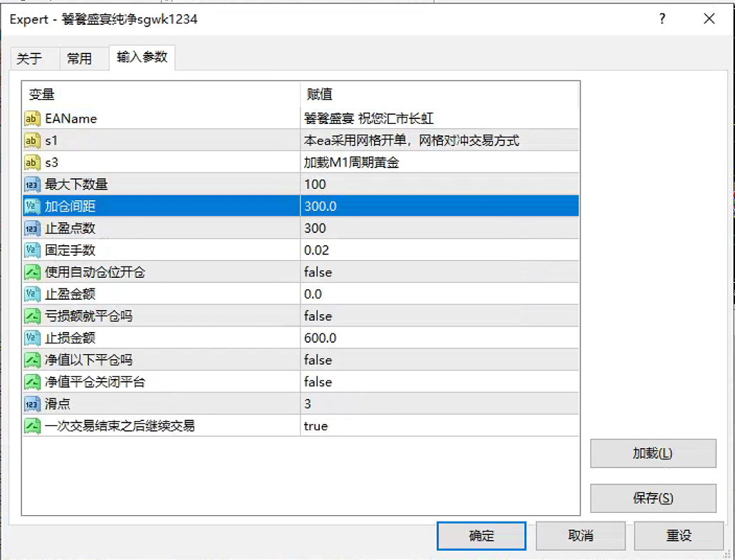The height and width of the screenshot is (560, 735).
Task: Click the 123 integer icon beside 最大下数量
Action: 33,184
